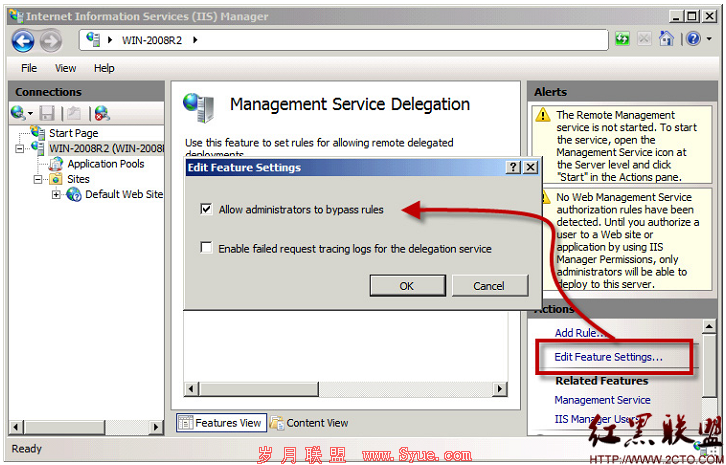Select Application Pools in the tree

(106, 163)
